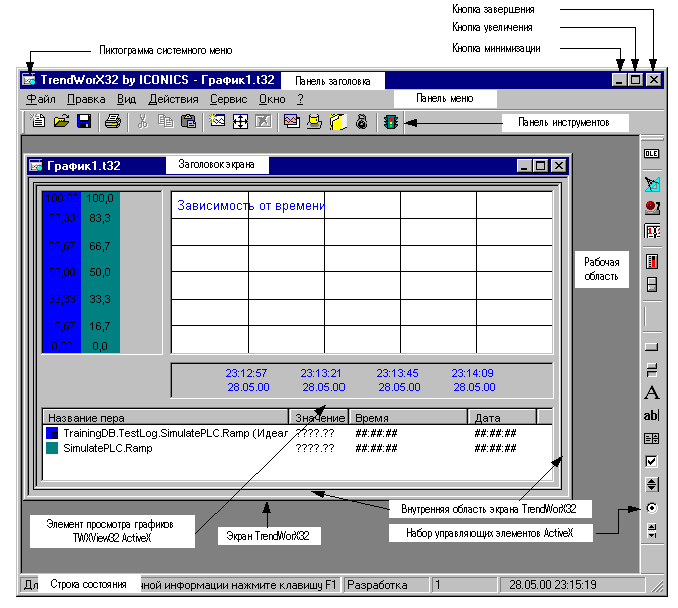Click the cascaded trend windows toolbar icon
This screenshot has width=678, height=608.
(x=292, y=122)
